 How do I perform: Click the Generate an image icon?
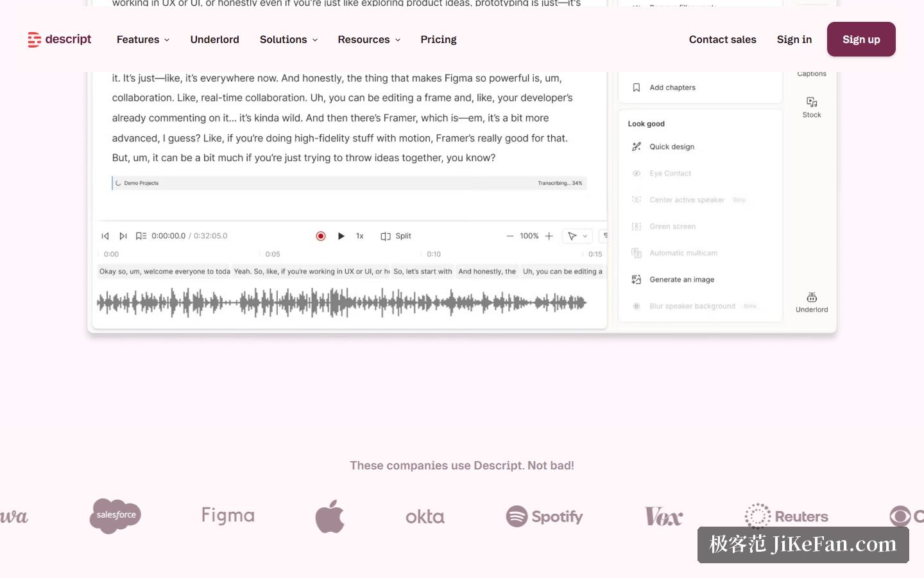pyautogui.click(x=637, y=279)
